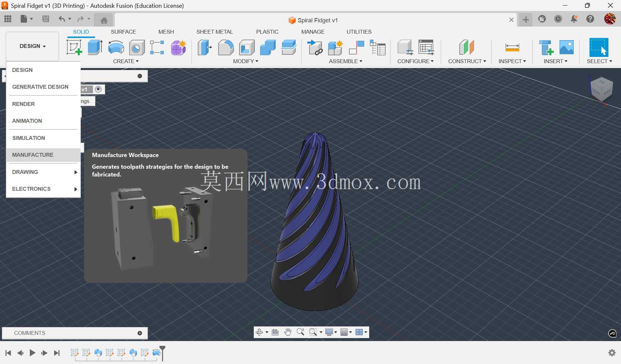Screen dimensions: 621x364
Task: Click the Pan hand tool
Action: (x=287, y=332)
